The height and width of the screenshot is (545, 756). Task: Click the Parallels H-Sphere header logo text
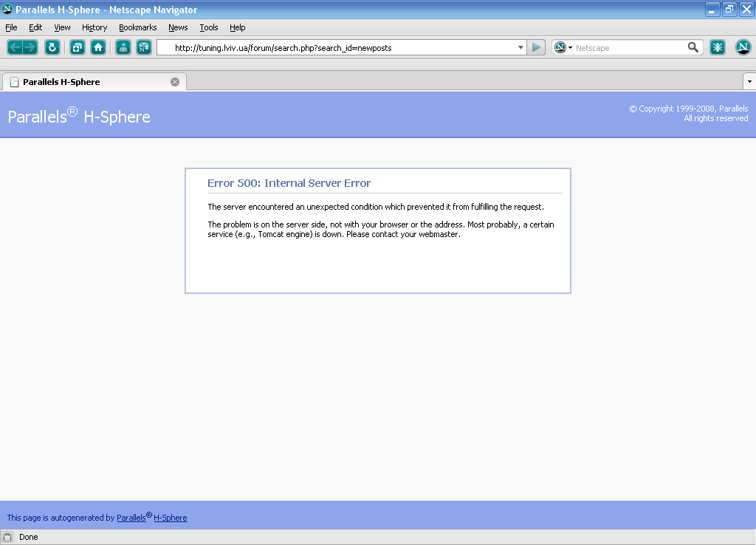79,116
